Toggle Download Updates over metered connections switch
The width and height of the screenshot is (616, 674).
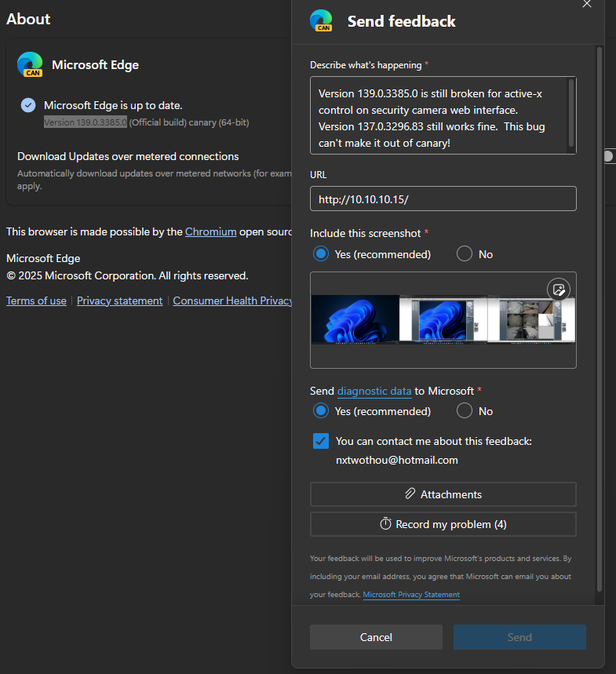pos(609,156)
